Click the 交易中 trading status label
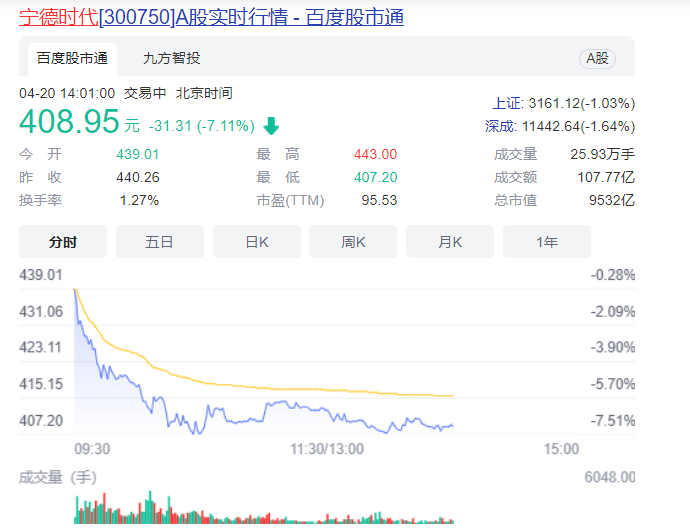Viewport: 690px width, 531px height. pyautogui.click(x=145, y=93)
